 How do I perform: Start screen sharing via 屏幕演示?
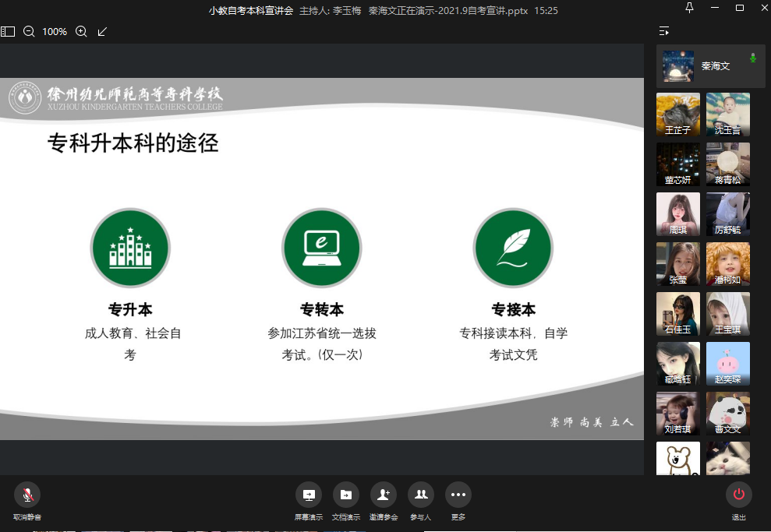[x=308, y=495]
